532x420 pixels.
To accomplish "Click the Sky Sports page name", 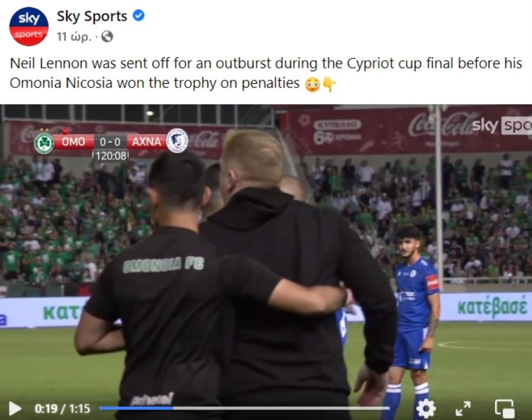I will (92, 17).
